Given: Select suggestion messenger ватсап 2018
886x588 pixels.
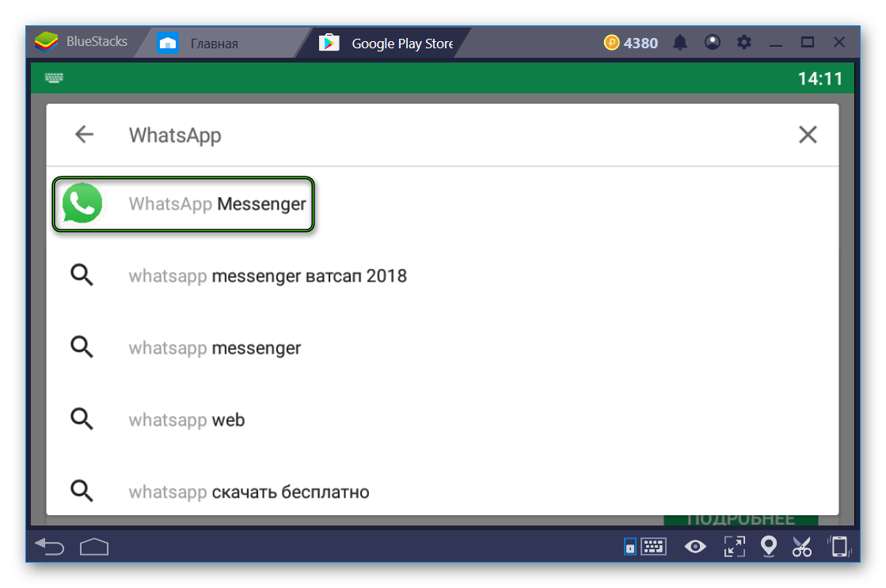Looking at the screenshot, I should coord(443,275).
